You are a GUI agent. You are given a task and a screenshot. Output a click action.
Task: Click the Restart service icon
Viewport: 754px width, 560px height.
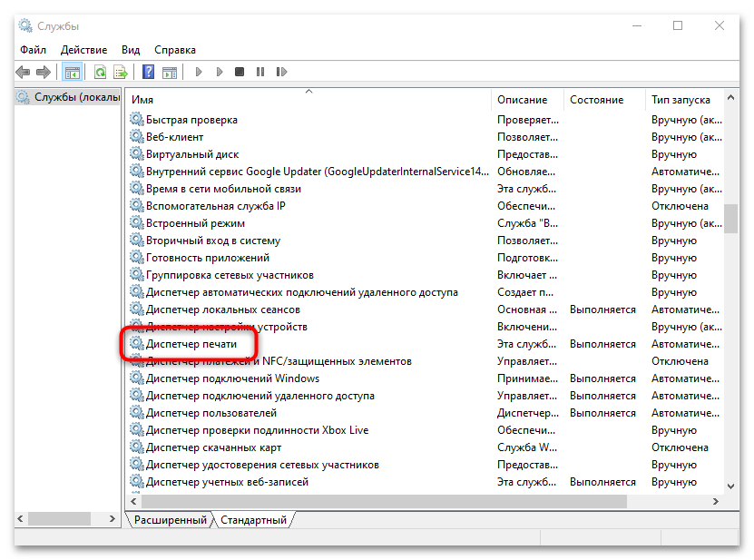pos(281,72)
